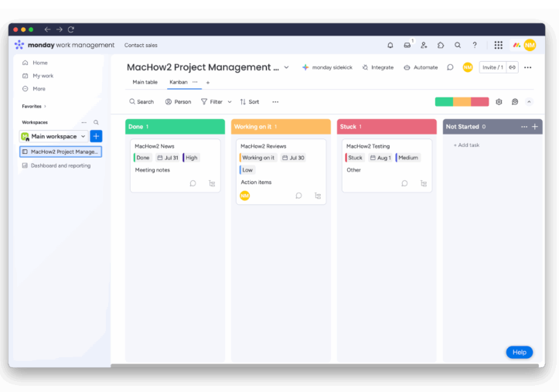559x392 pixels.
Task: Open the Filter options dropdown arrow
Action: pyautogui.click(x=230, y=102)
